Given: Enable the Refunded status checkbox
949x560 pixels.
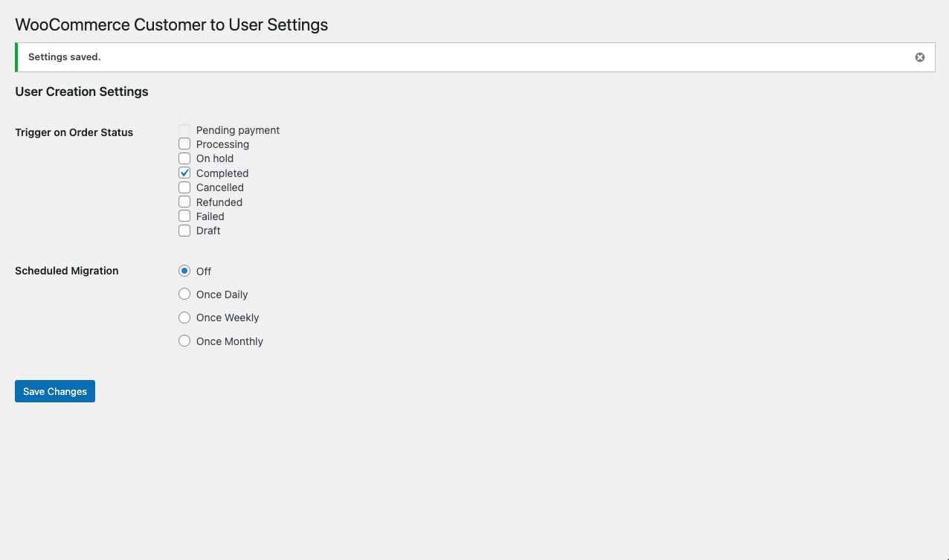Looking at the screenshot, I should pos(184,202).
